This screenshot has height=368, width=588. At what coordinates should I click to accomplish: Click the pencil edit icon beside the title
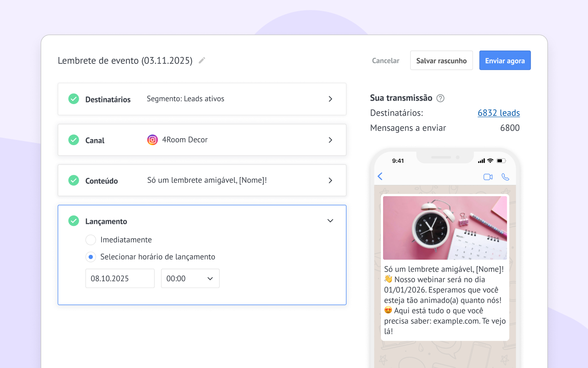202,60
